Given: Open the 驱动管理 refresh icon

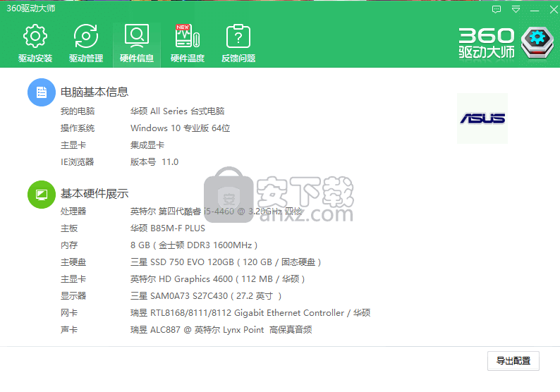Looking at the screenshot, I should 86,36.
